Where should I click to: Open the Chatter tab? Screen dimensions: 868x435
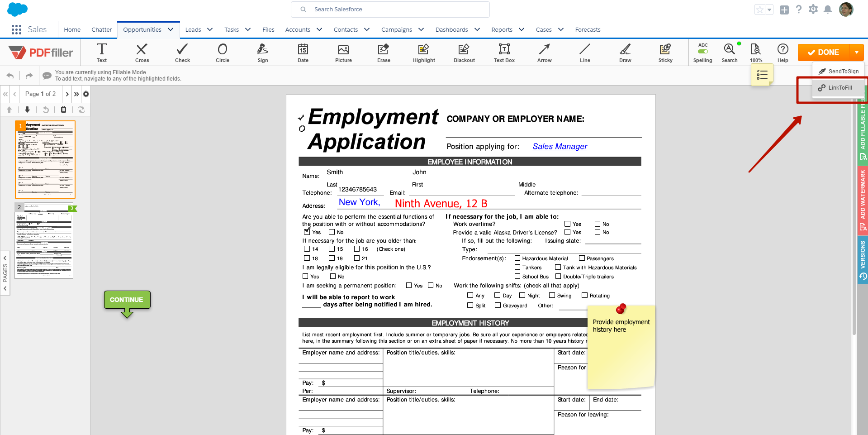coord(101,29)
